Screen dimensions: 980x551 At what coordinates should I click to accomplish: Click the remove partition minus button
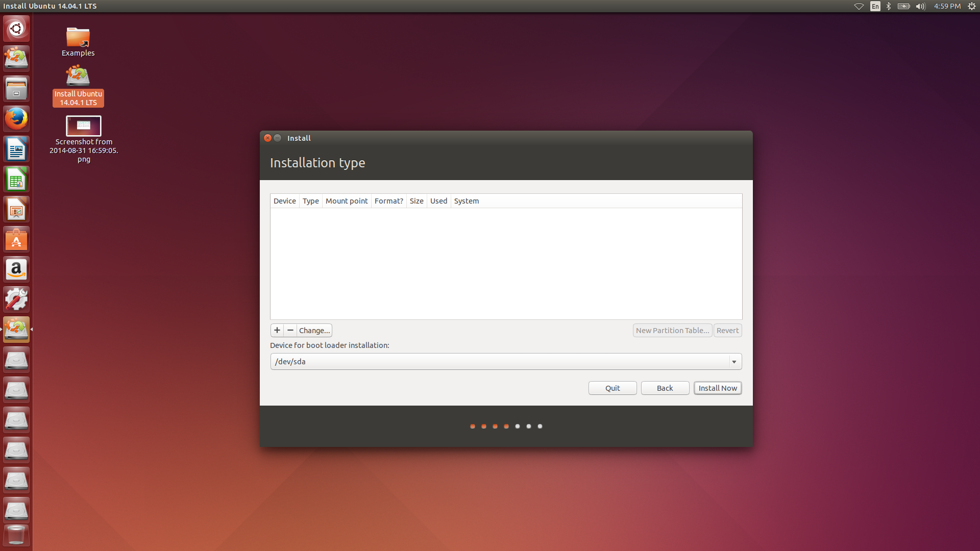pos(290,330)
